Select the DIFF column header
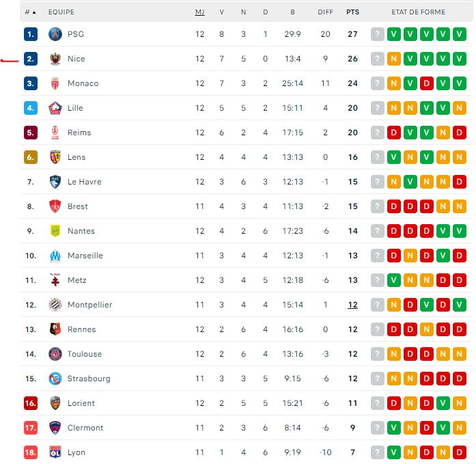This screenshot has height=464, width=476. tap(326, 12)
